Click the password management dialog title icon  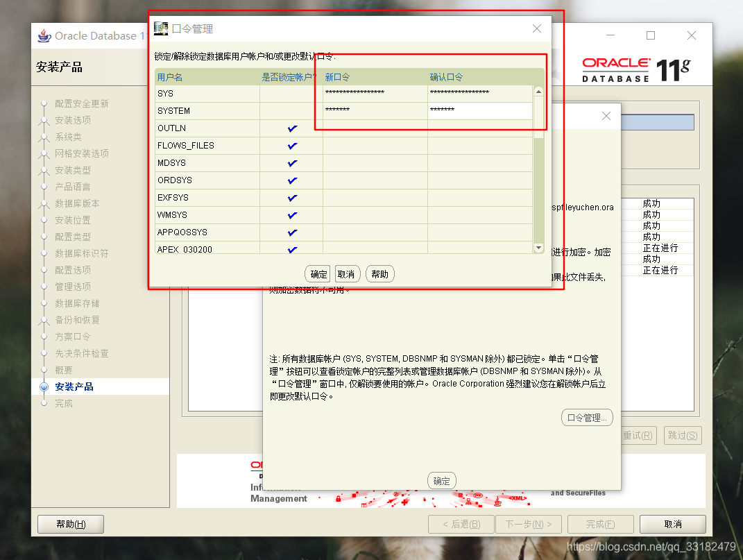tap(161, 28)
